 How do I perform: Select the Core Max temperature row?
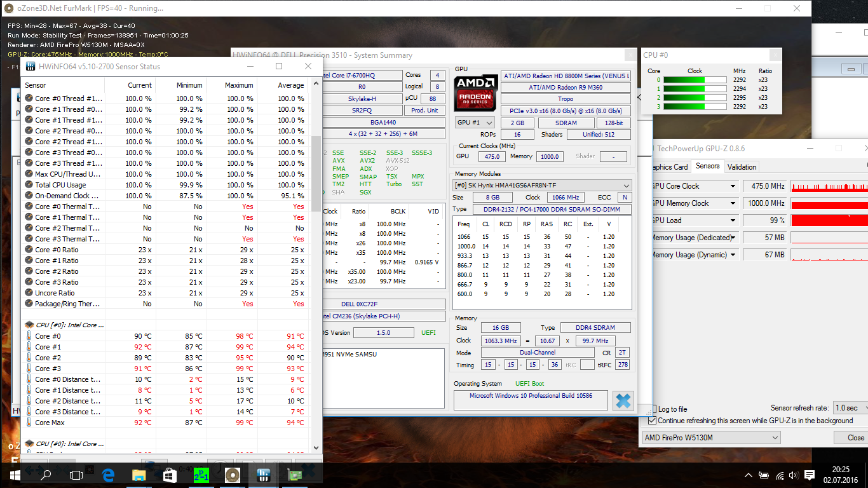pyautogui.click(x=165, y=423)
